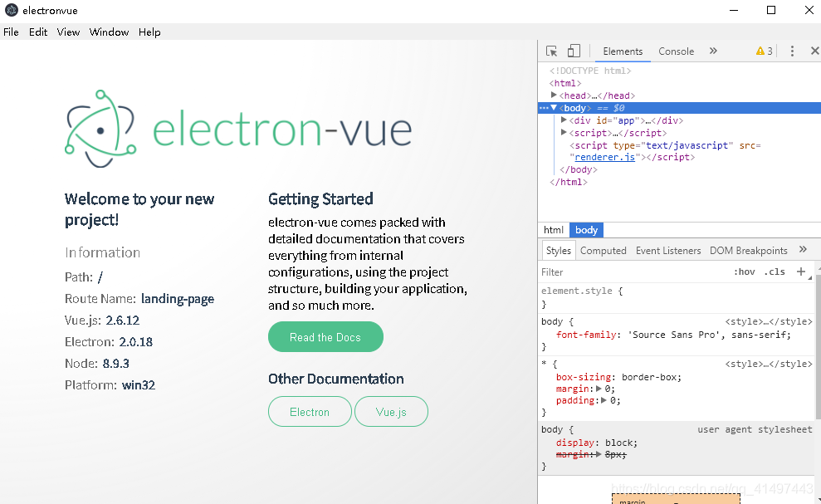Click the Electron documentation button

(310, 412)
